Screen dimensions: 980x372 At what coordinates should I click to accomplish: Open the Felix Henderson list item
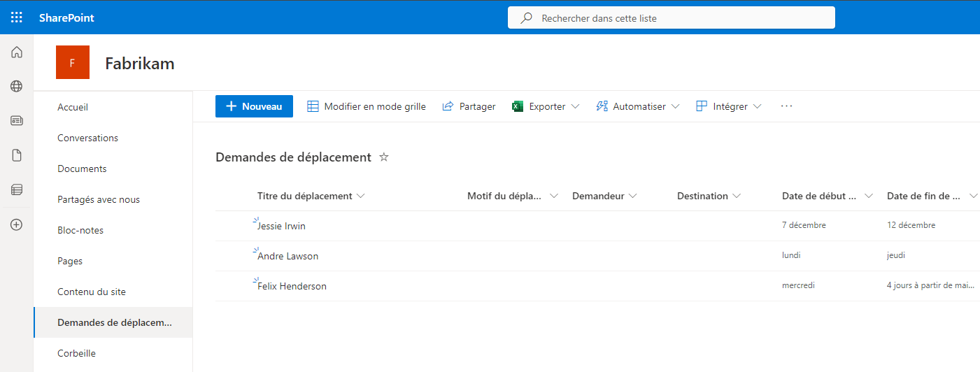[292, 286]
